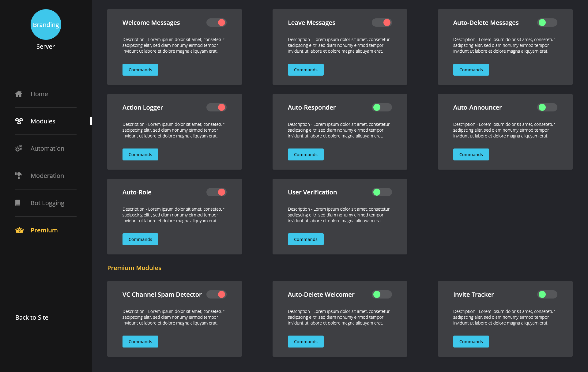Viewport: 588px width, 372px height.
Task: Click the Branding server avatar
Action: tap(46, 24)
